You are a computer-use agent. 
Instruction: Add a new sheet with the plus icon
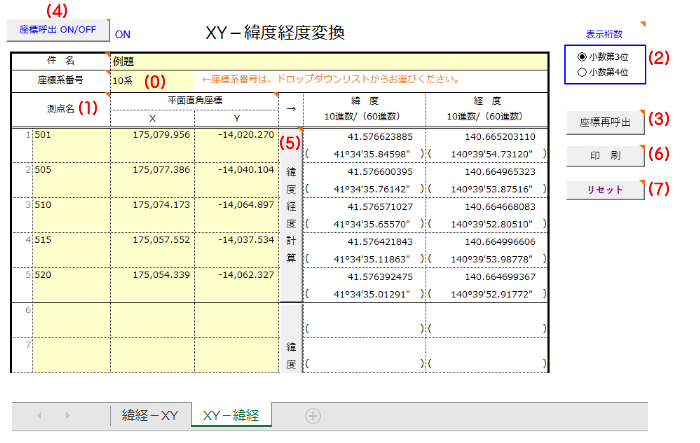pos(312,415)
